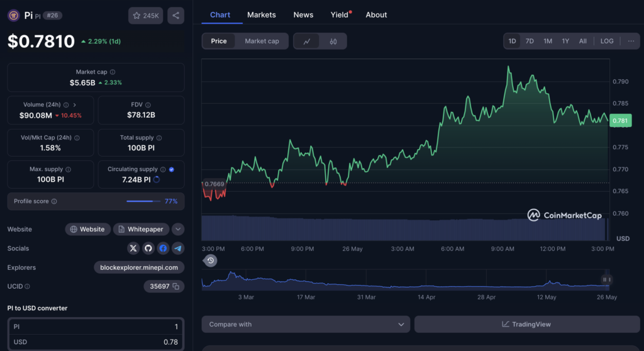
Task: Click the #26 rank badge
Action: [52, 16]
